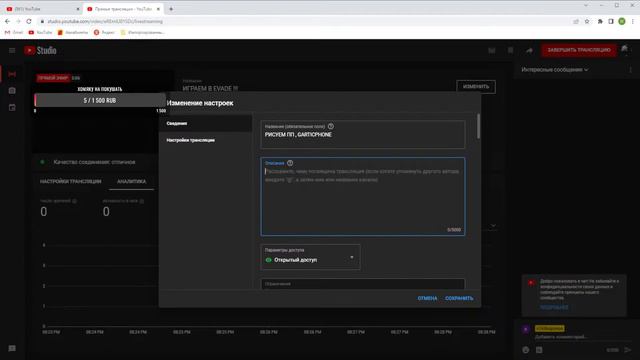
Task: Open the "ПОДРОБНЕЕ" link in chat notice
Action: [x=554, y=307]
